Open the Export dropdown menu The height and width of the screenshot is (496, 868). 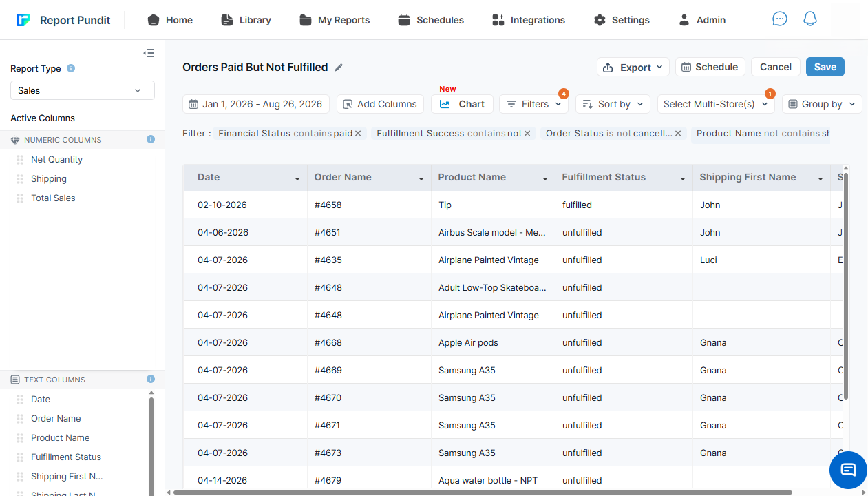[633, 67]
